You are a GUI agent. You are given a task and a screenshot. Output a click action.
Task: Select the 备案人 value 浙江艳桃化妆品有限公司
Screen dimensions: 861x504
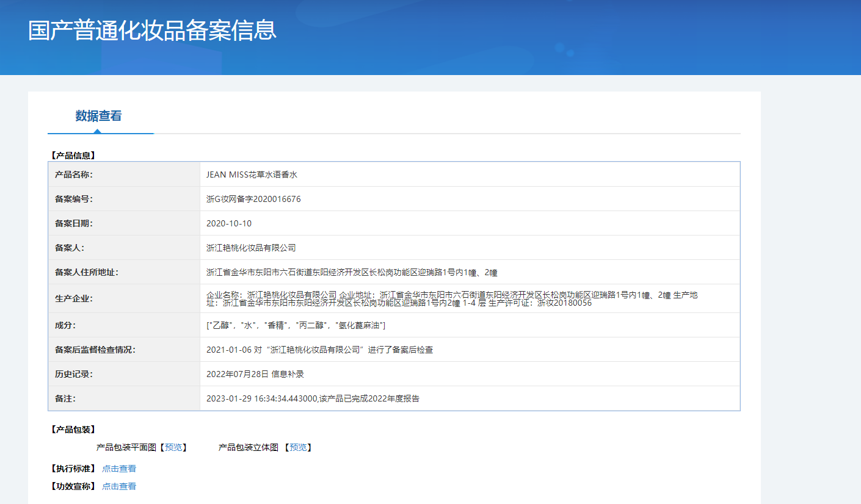[x=251, y=248]
